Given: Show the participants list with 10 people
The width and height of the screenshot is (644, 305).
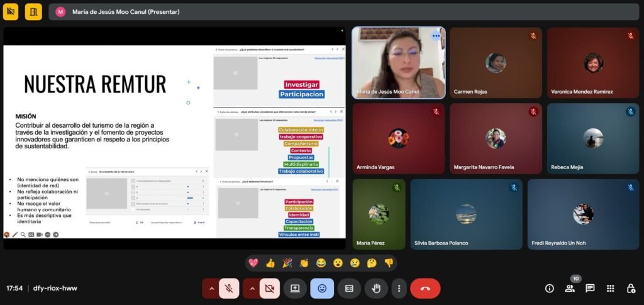Looking at the screenshot, I should coord(570,289).
